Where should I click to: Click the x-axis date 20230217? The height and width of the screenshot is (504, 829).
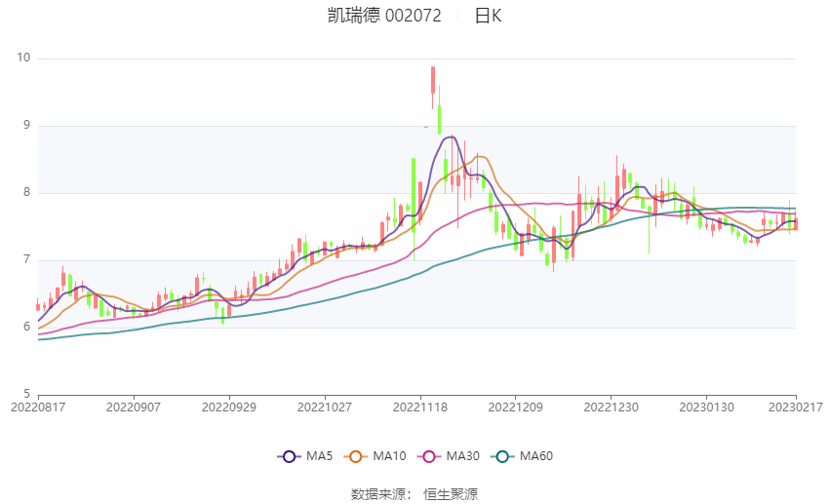[796, 407]
